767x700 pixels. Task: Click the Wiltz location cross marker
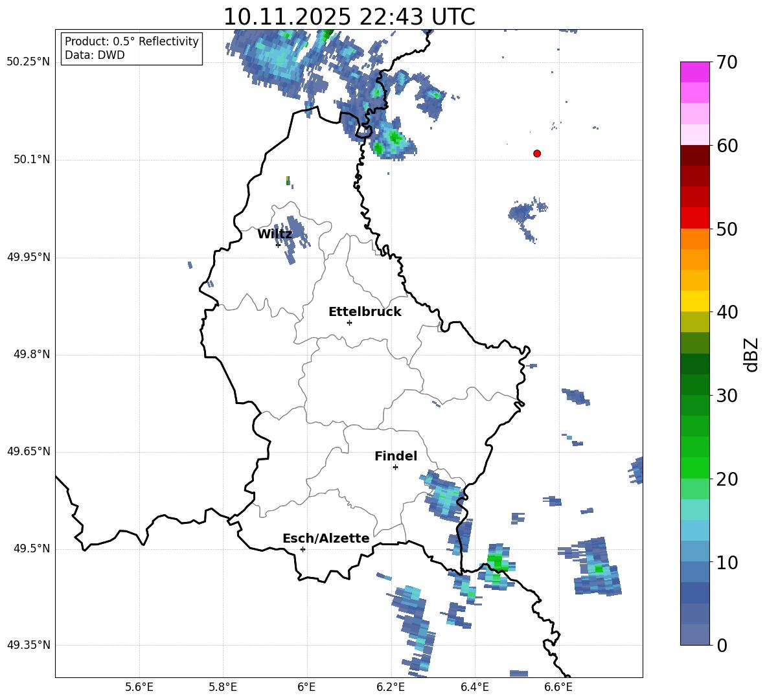278,245
